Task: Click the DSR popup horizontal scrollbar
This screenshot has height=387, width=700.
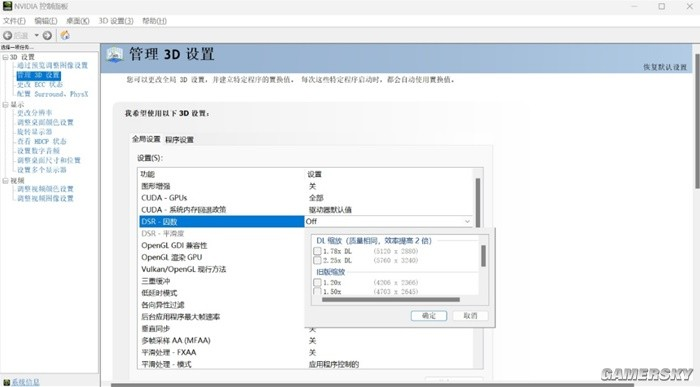Action: [391, 300]
